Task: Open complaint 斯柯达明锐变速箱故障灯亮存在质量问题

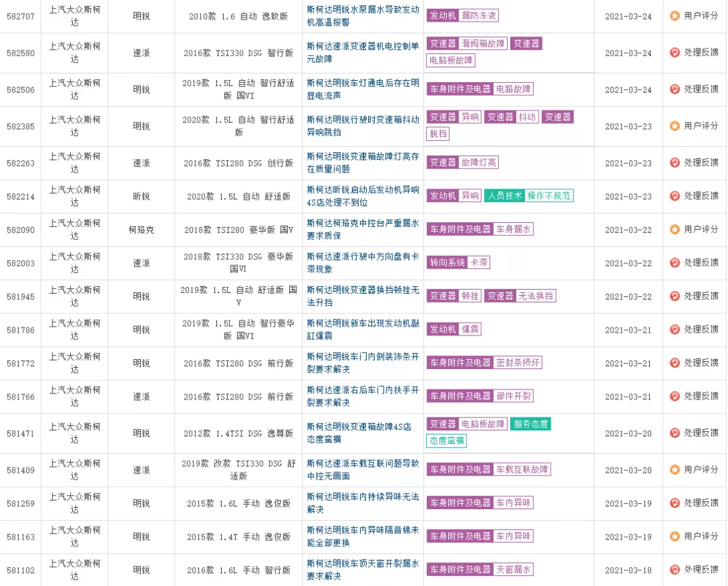Action: 363,162
